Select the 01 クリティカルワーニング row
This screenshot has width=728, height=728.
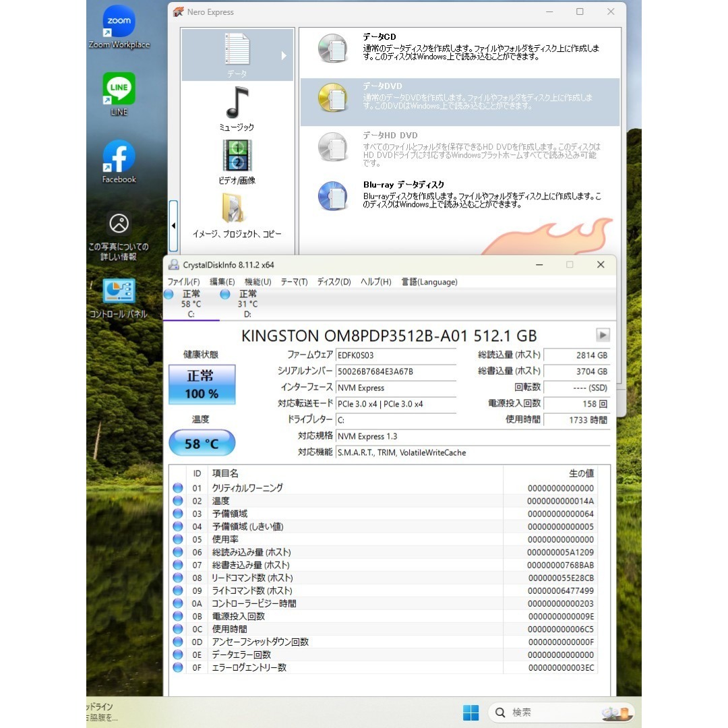pos(384,488)
